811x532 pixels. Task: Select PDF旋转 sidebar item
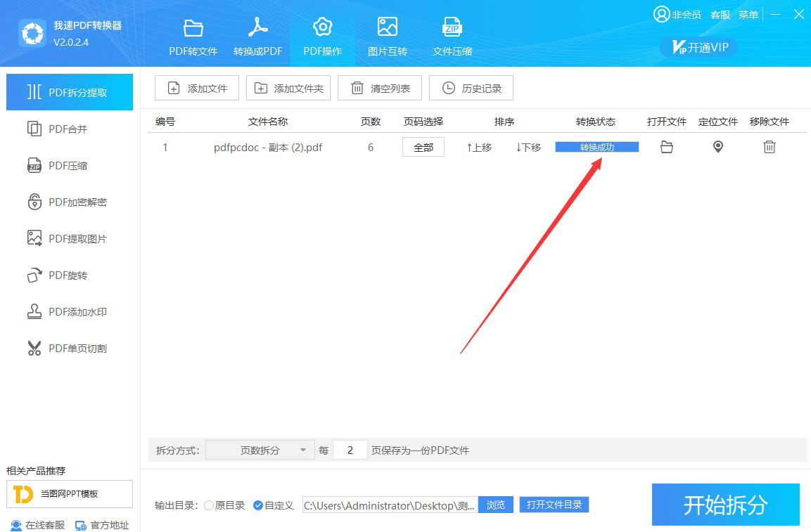pyautogui.click(x=70, y=275)
